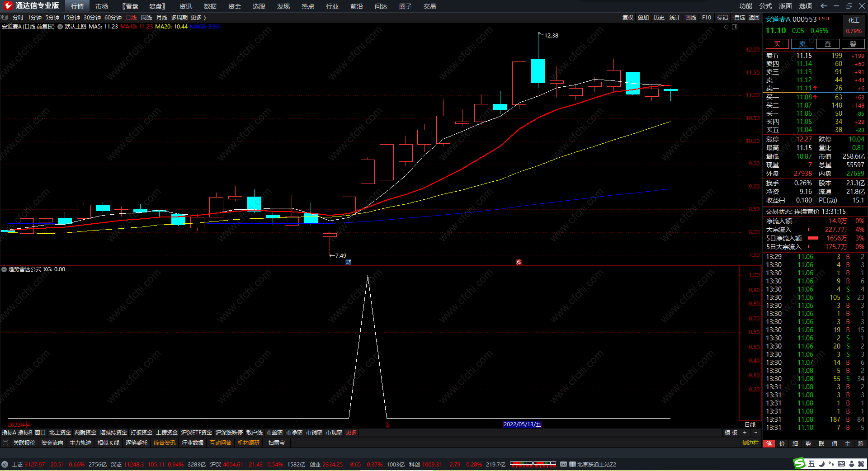Open the 版面 layout menu
This screenshot has width=868, height=471.
coord(786,6)
